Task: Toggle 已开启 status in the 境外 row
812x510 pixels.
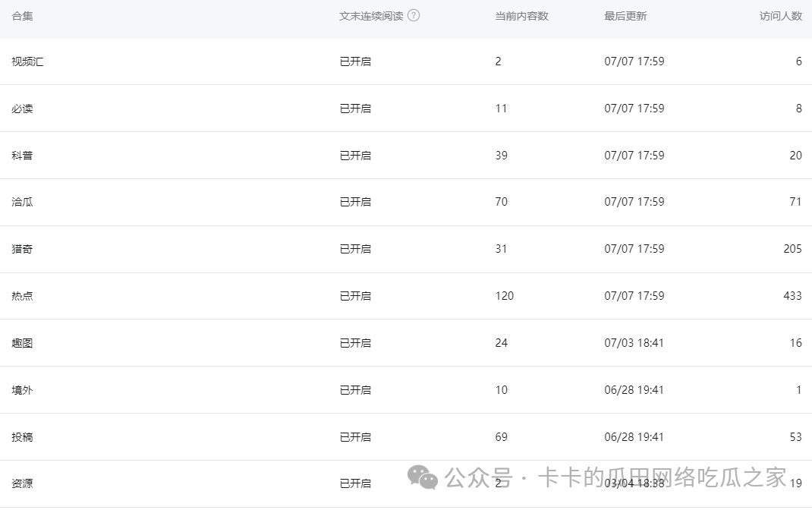Action: pos(355,390)
